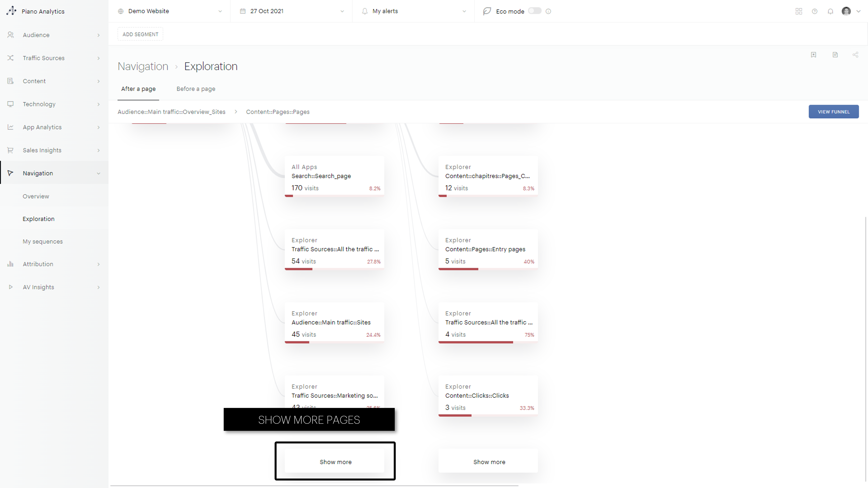Select the Audience icon in the sidebar

[10, 35]
